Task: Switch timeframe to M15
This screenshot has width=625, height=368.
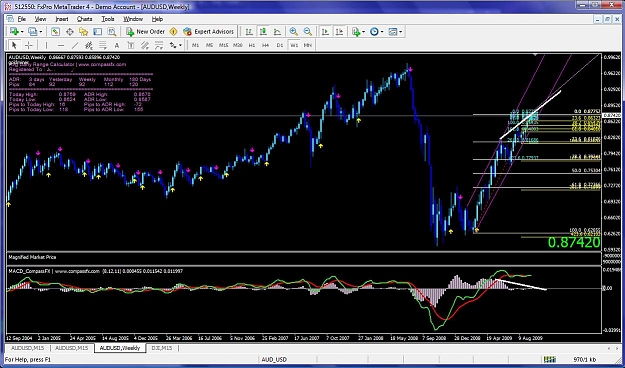Action: click(x=224, y=45)
